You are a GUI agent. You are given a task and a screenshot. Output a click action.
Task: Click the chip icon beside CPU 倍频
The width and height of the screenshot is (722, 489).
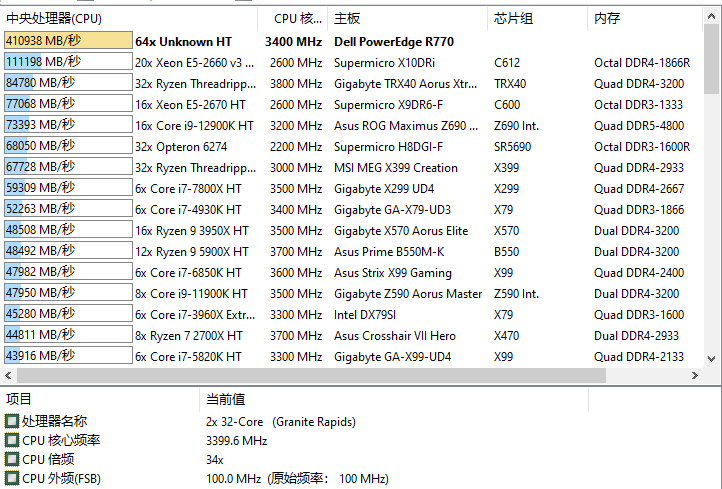(12, 459)
